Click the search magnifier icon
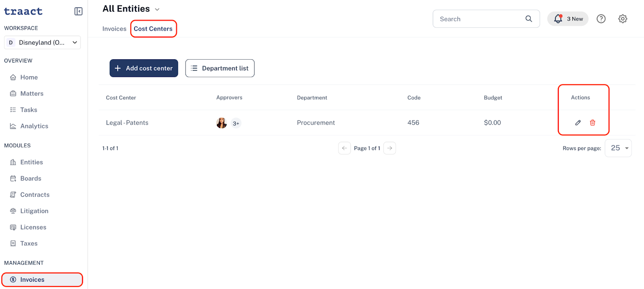This screenshot has height=289, width=644. (x=529, y=19)
